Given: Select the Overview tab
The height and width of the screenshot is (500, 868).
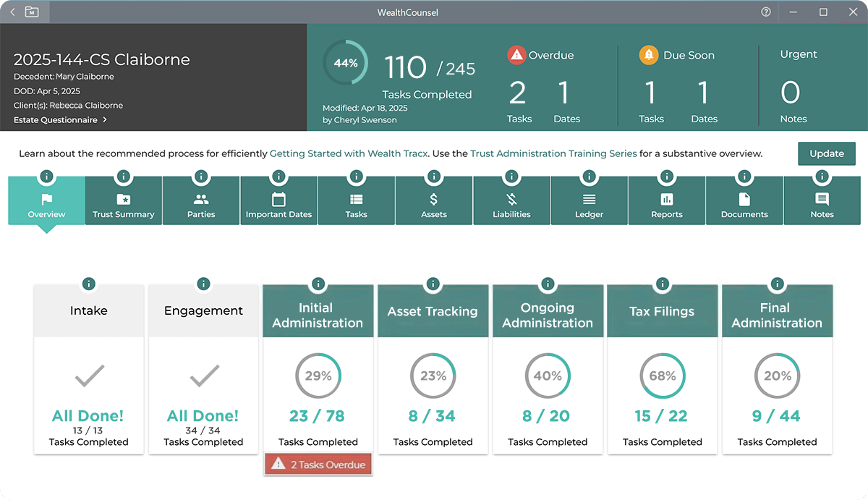Looking at the screenshot, I should (46, 200).
